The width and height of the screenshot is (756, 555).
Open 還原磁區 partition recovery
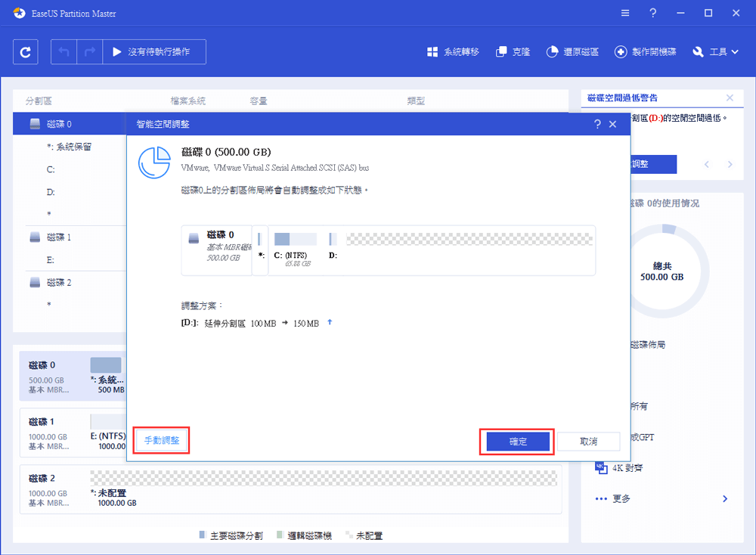click(572, 51)
